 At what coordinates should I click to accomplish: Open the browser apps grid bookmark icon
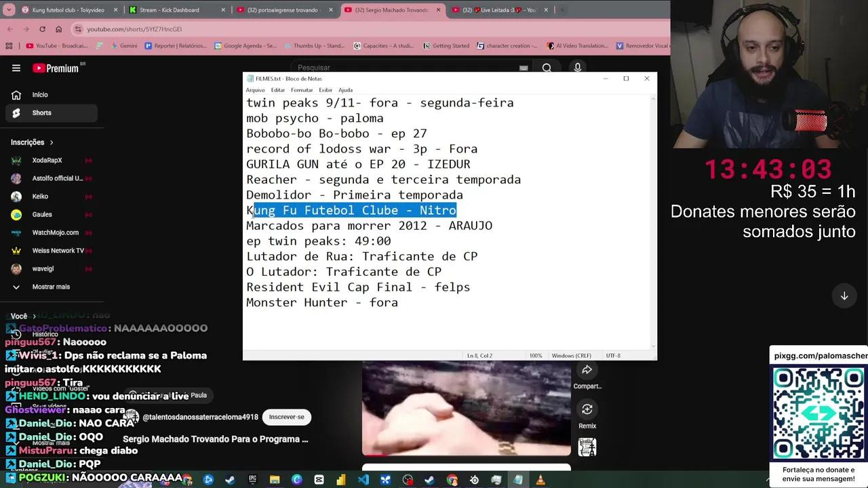[x=9, y=46]
